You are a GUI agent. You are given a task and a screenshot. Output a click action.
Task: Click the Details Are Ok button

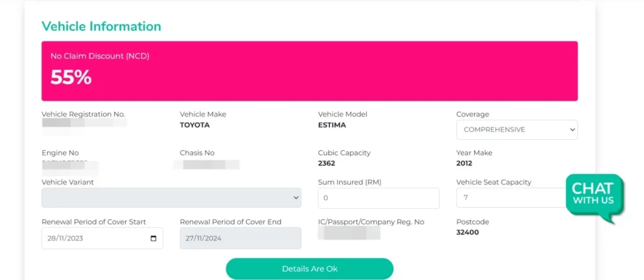pyautogui.click(x=309, y=269)
